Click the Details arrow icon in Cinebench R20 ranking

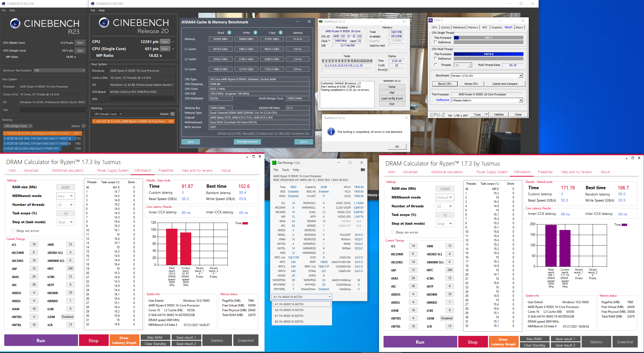173,114
